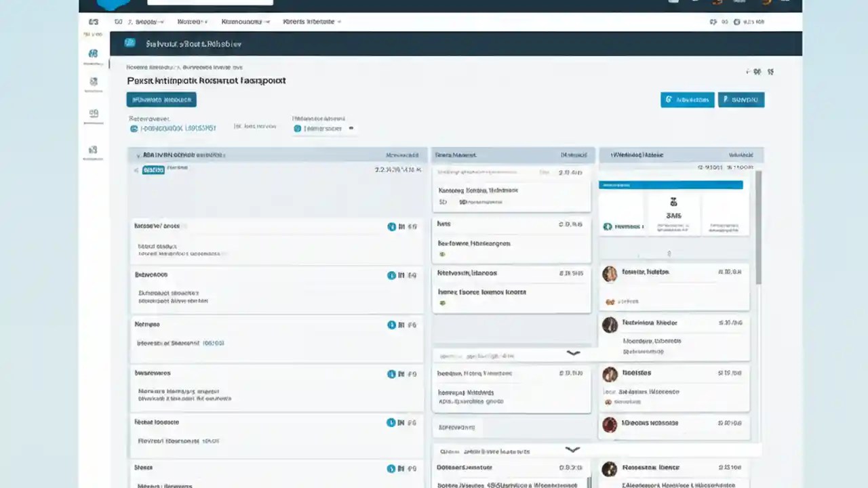Click the rightmost blue action button at top right
The width and height of the screenshot is (868, 488).
click(741, 100)
